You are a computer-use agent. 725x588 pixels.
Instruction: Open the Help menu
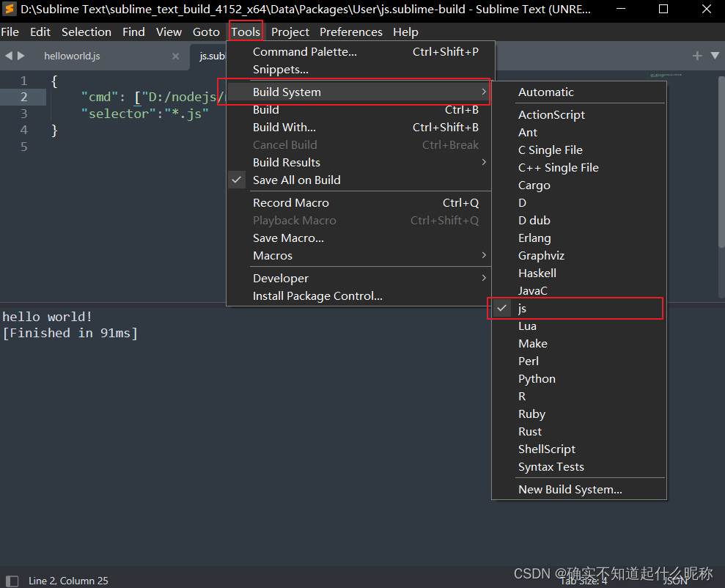click(x=405, y=32)
